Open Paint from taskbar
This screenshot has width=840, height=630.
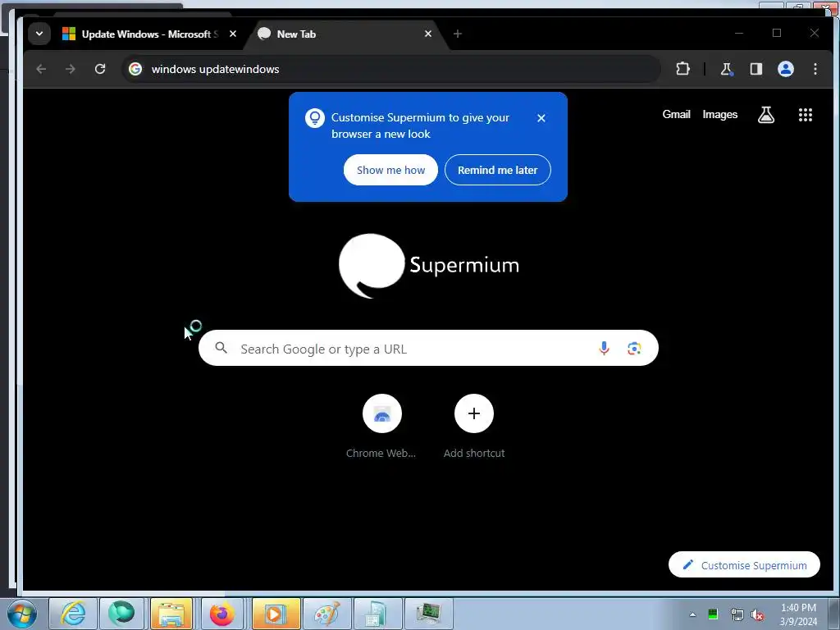click(x=326, y=614)
